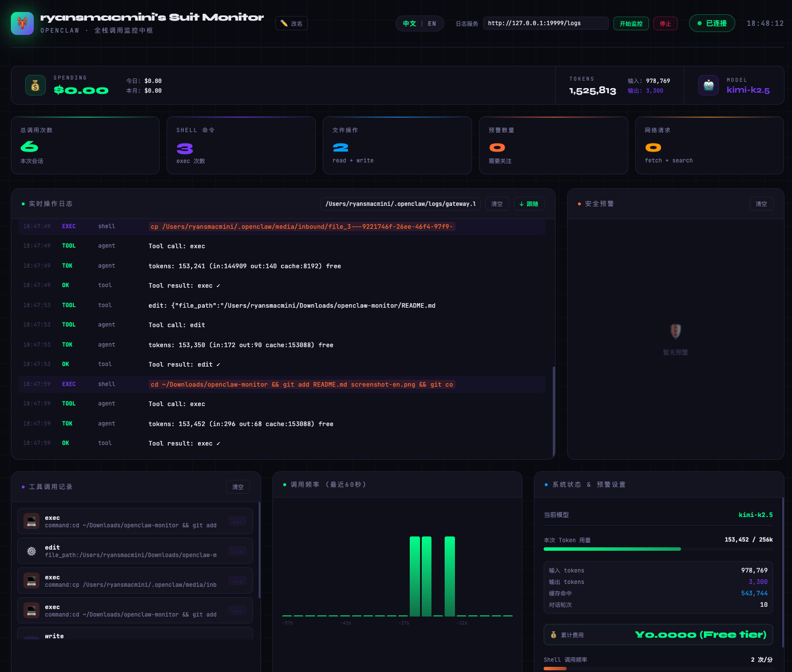792x672 pixels.
Task: Click the log row edit: file_path README.md
Action: click(282, 305)
